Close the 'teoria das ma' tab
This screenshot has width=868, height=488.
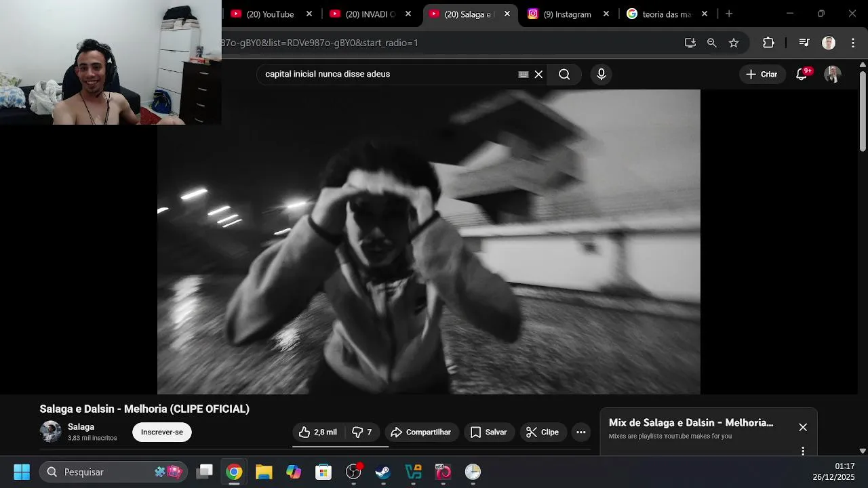click(705, 14)
